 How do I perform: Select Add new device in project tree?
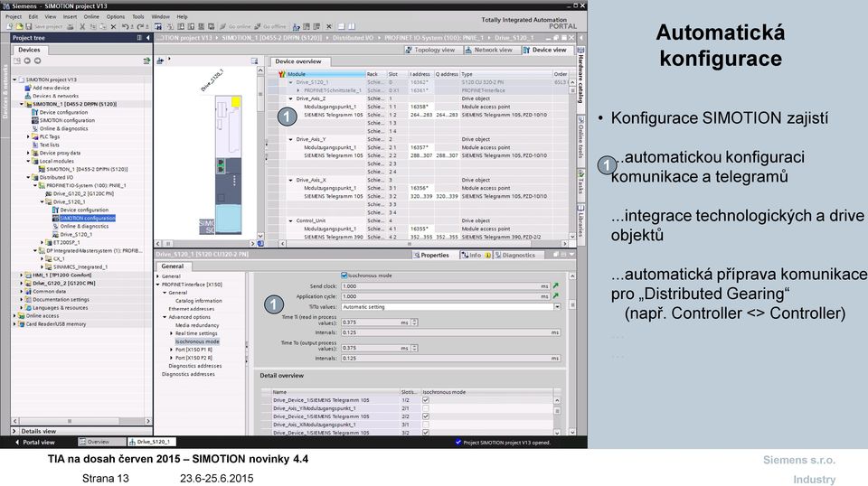[51, 88]
